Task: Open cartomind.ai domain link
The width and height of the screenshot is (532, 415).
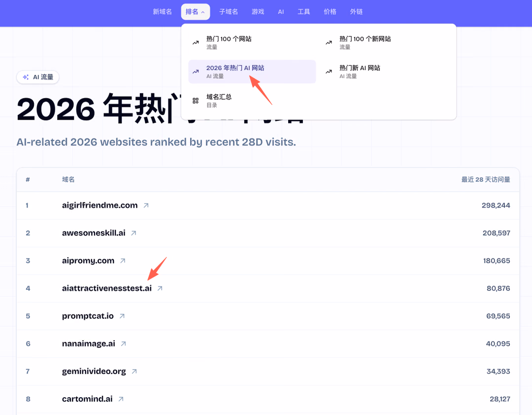Action: tap(87, 399)
